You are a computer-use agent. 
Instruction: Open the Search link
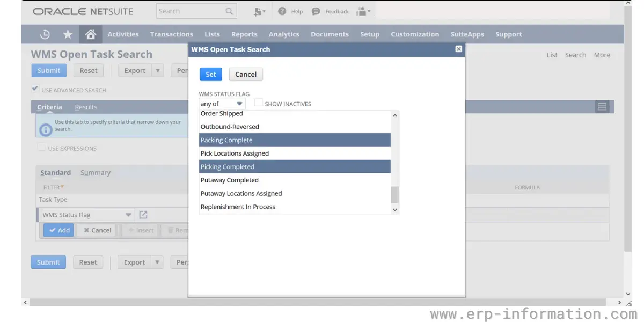coord(575,55)
